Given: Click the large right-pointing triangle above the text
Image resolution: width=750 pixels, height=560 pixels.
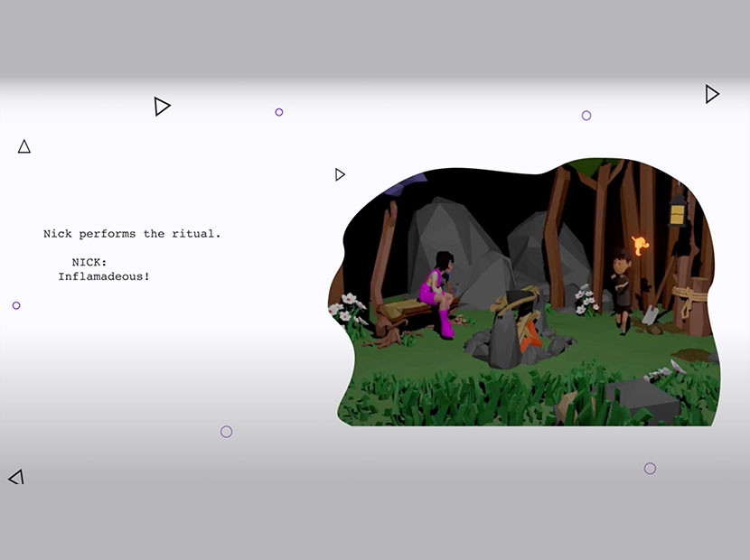Looking at the screenshot, I should (162, 107).
